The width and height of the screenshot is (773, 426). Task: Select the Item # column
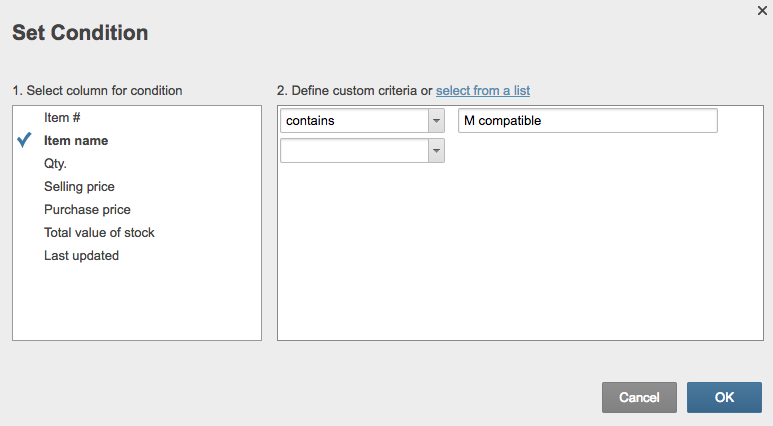(62, 118)
